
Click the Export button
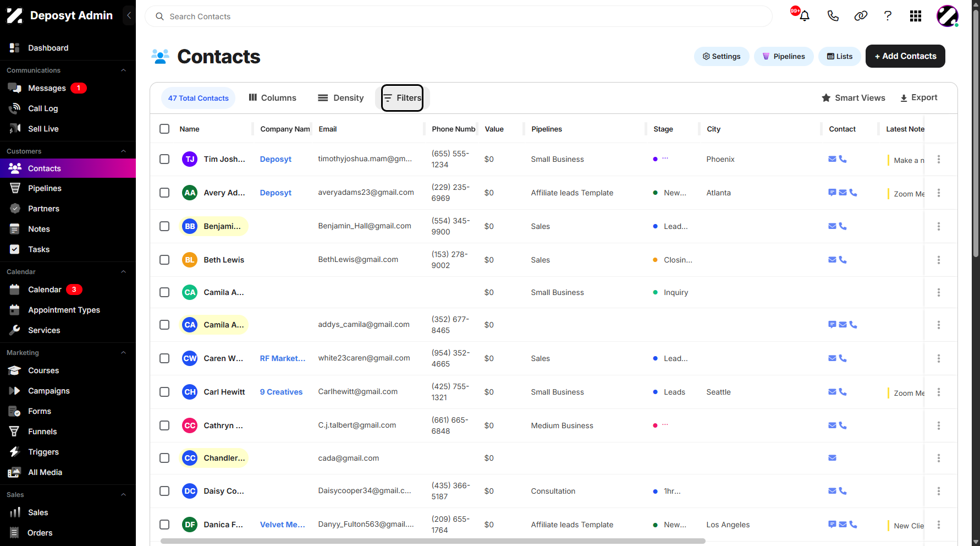point(918,97)
